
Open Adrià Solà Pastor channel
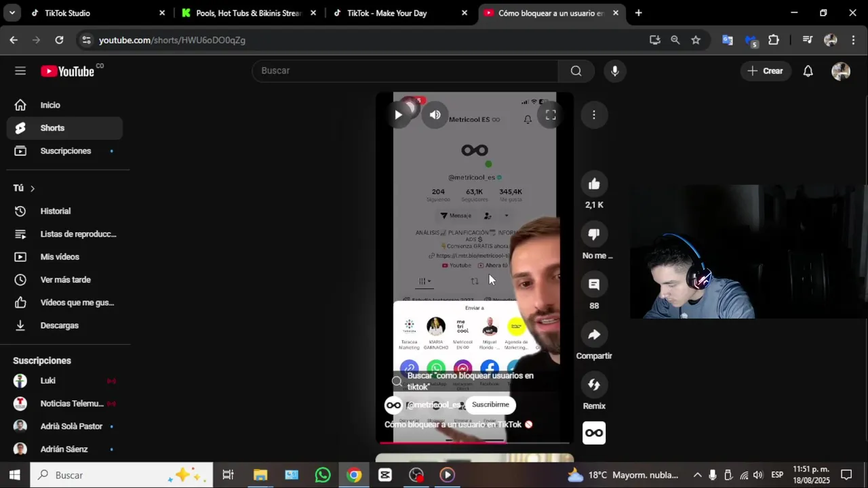pos(64,426)
